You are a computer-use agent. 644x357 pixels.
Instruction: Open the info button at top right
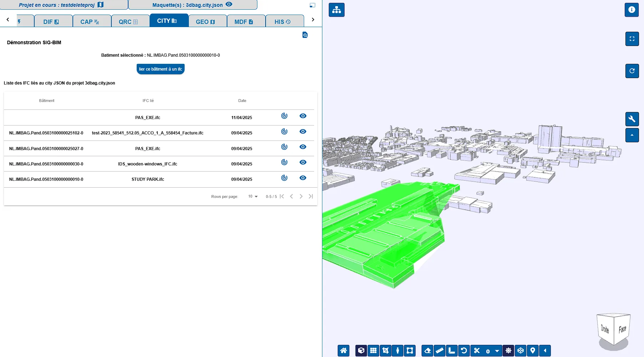coord(632,10)
